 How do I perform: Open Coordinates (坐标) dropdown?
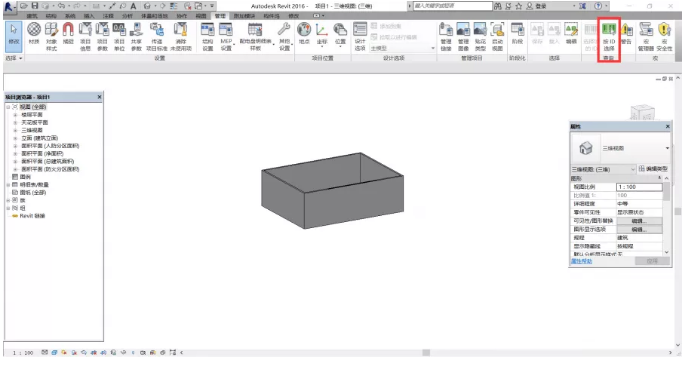[x=322, y=34]
